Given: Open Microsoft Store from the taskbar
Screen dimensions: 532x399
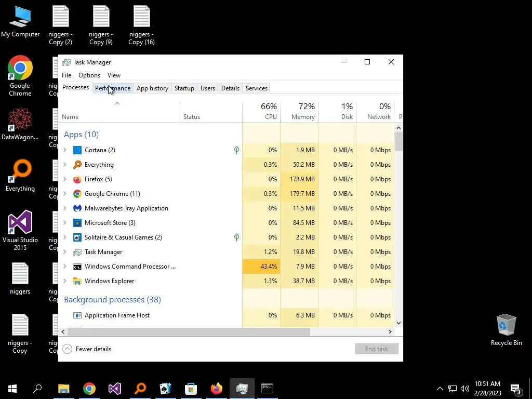Looking at the screenshot, I should (x=191, y=389).
